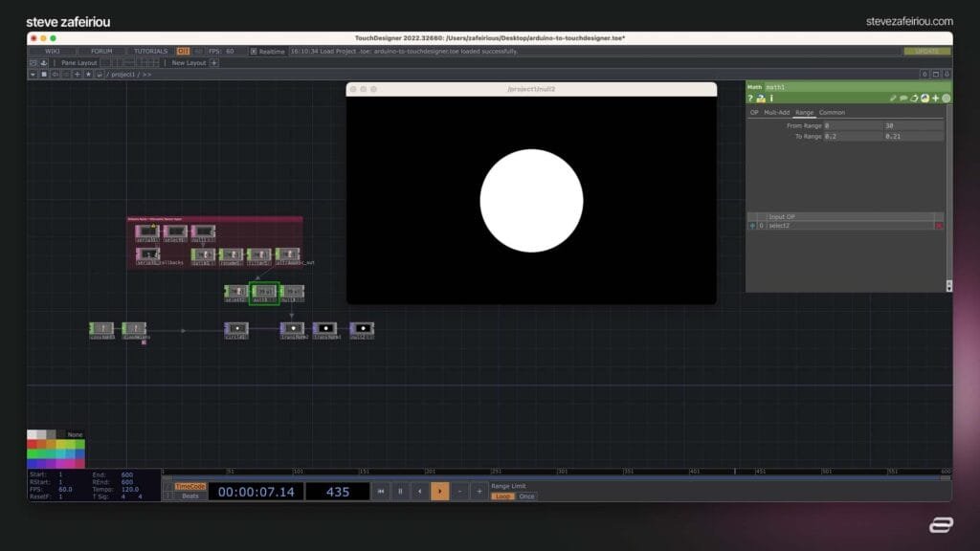
Task: Open operator help question mark icon
Action: (750, 99)
